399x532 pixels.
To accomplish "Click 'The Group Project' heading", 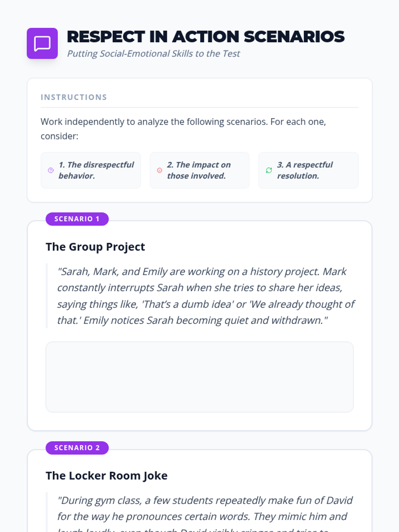I will click(95, 247).
